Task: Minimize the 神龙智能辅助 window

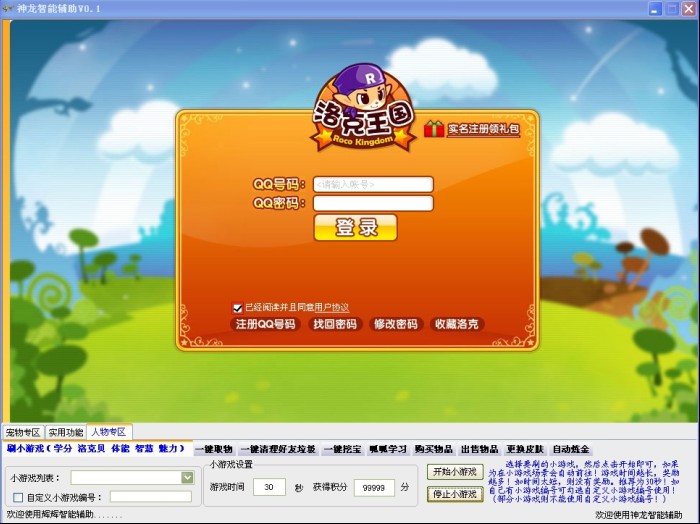Action: point(655,8)
